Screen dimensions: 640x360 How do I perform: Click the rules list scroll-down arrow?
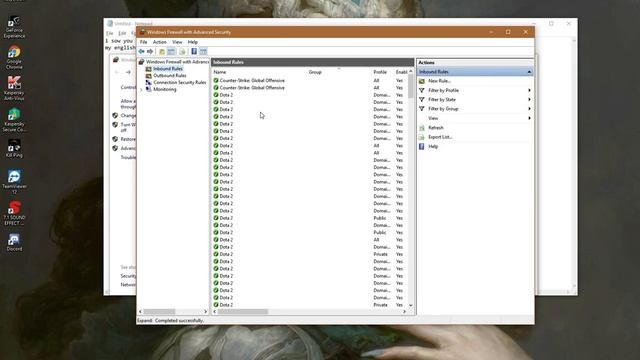point(411,305)
